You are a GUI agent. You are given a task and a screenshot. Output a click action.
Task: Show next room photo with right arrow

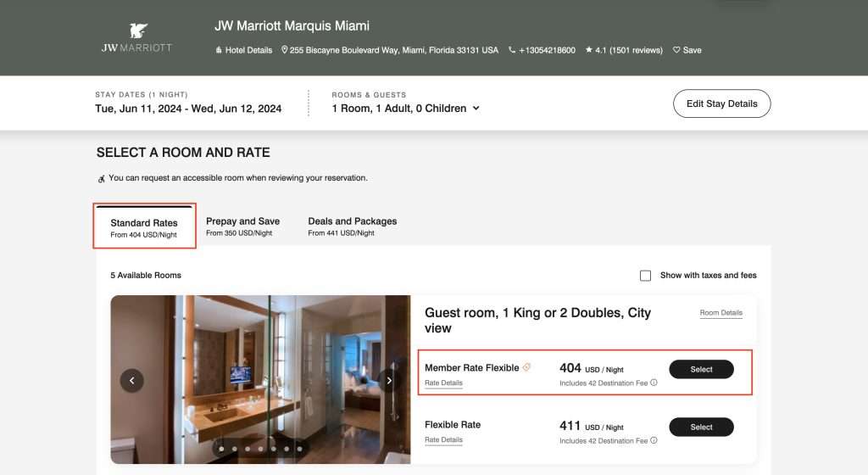(389, 380)
